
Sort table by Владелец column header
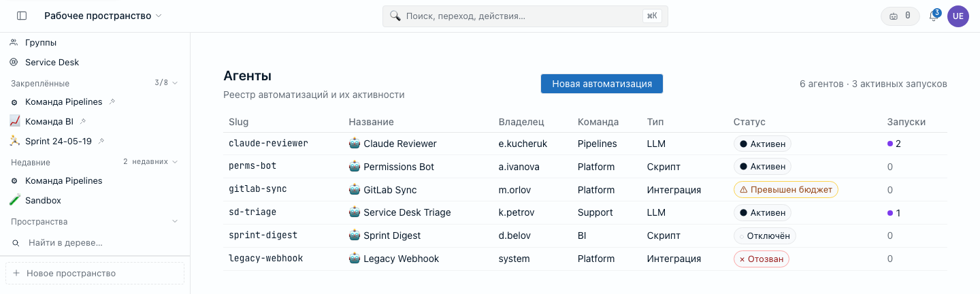coord(521,122)
